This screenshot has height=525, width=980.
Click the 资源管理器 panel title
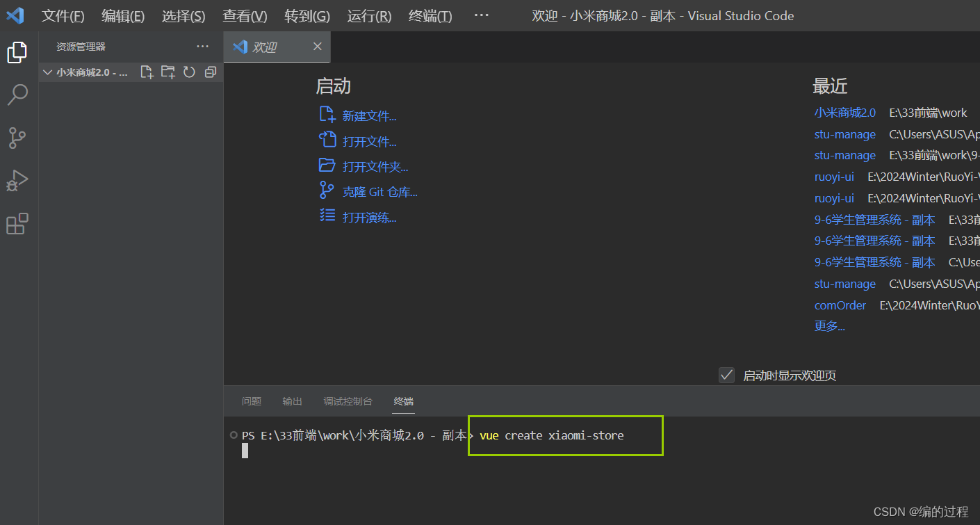(x=81, y=47)
